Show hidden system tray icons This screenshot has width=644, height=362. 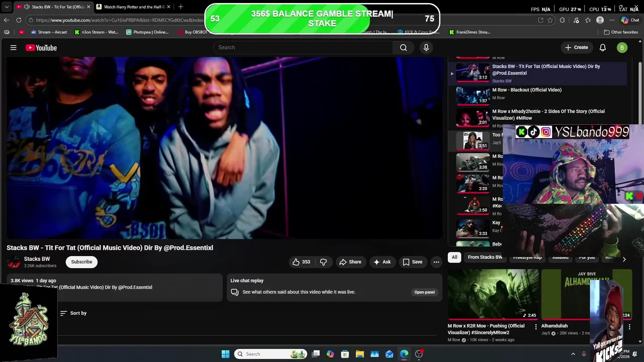click(573, 354)
